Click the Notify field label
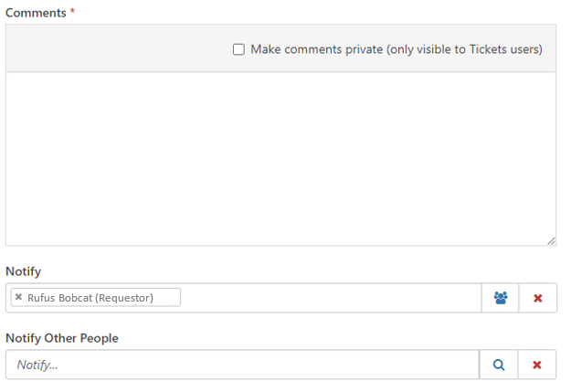571x392 pixels. (23, 271)
